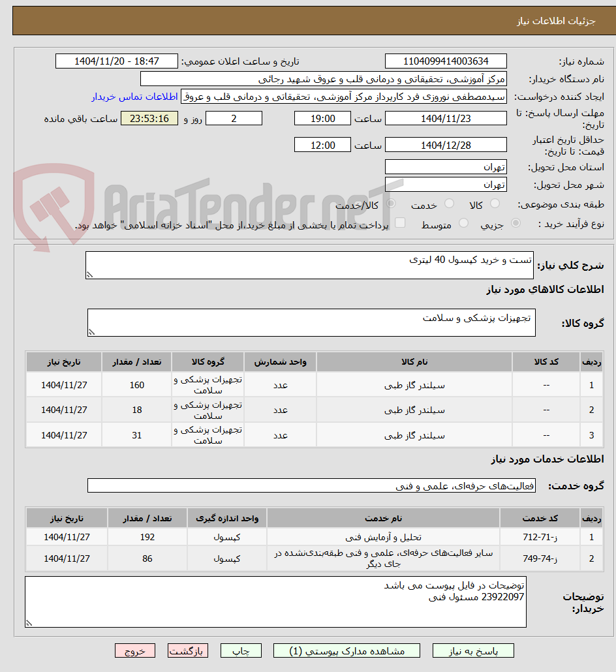Viewport: 616px width, 672px height.
Task: Click the نام دستگاه خریدار field
Action: (324, 80)
